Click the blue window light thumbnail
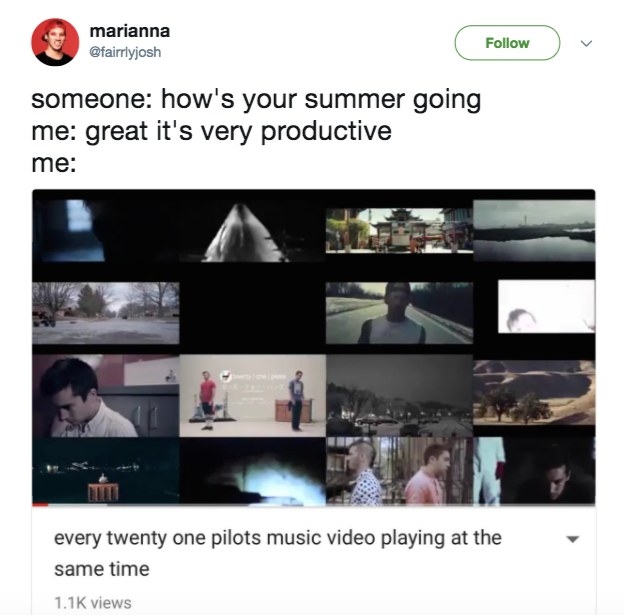 click(x=106, y=230)
